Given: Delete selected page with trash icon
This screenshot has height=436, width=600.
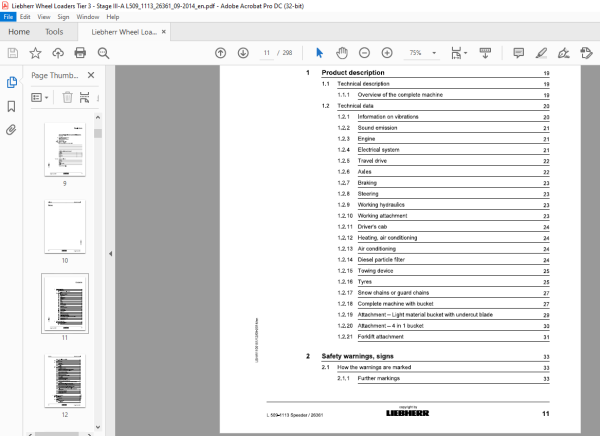Looking at the screenshot, I should click(x=67, y=97).
